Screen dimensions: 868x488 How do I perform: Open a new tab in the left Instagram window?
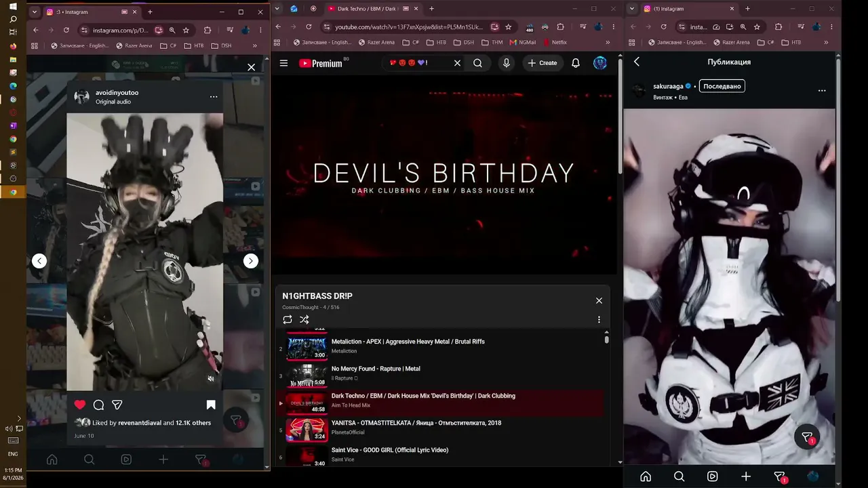coord(150,12)
